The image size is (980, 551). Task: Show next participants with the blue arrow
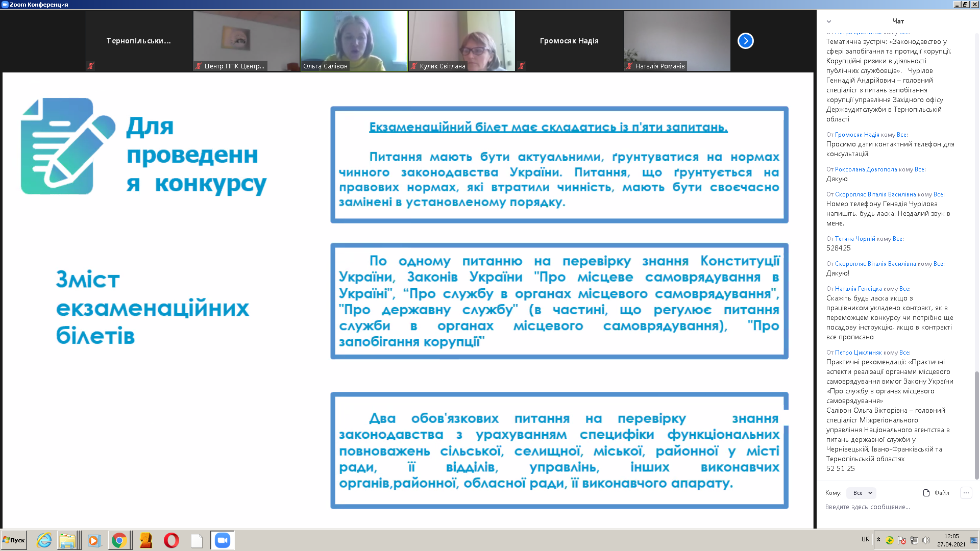(x=745, y=41)
